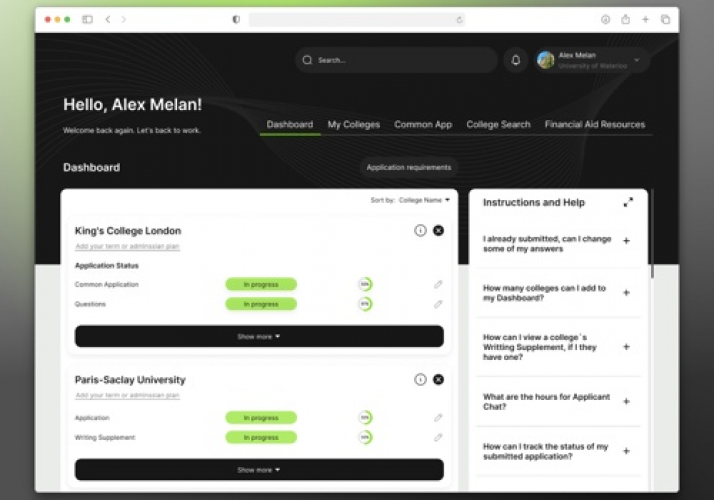This screenshot has width=714, height=500.
Task: Remove Paris-Saclay University card
Action: [x=438, y=379]
